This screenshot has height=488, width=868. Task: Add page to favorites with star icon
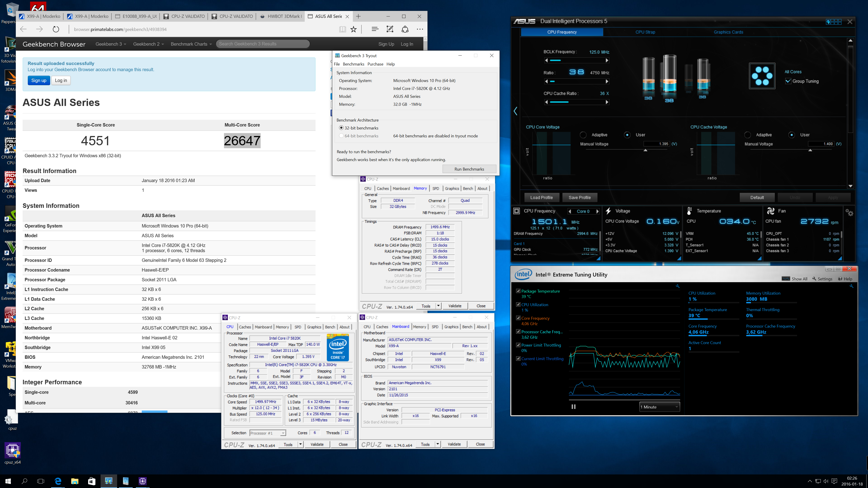(354, 29)
